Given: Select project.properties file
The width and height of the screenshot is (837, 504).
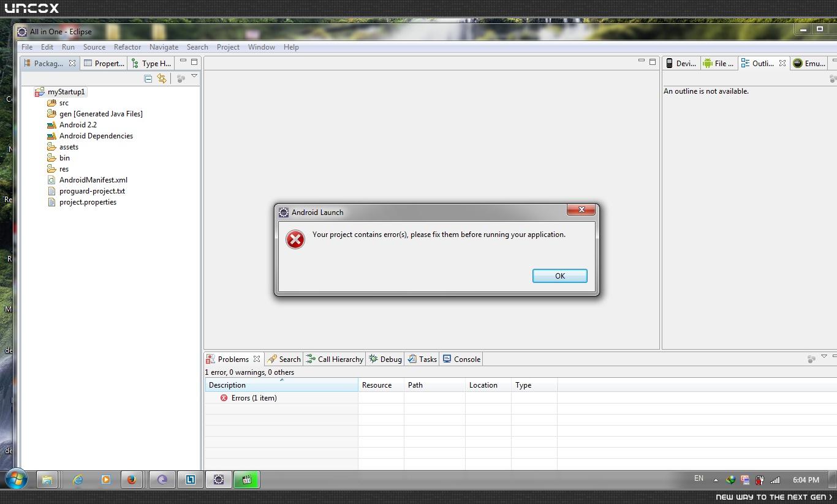Looking at the screenshot, I should 88,202.
